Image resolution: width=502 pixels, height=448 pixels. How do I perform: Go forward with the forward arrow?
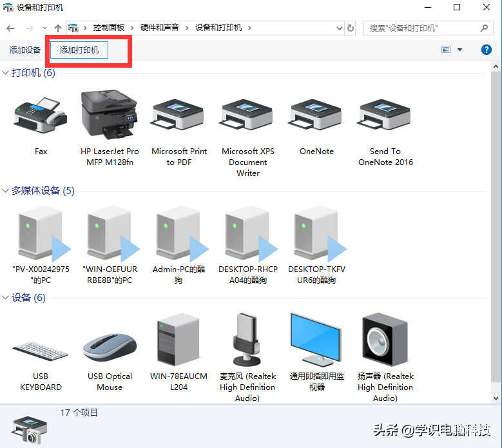[29, 28]
